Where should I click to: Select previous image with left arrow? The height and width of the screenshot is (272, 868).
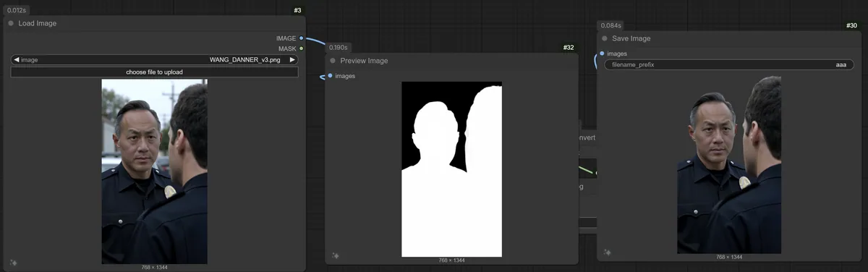(x=16, y=60)
